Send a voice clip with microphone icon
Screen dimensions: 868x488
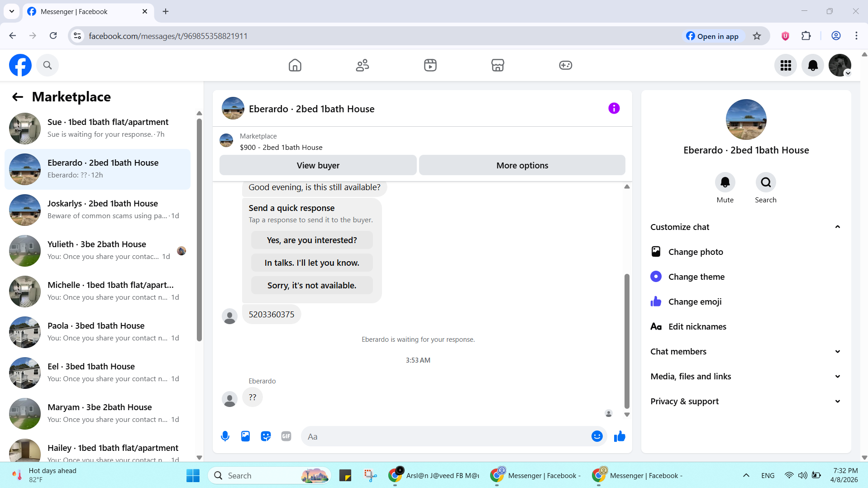[x=225, y=436]
